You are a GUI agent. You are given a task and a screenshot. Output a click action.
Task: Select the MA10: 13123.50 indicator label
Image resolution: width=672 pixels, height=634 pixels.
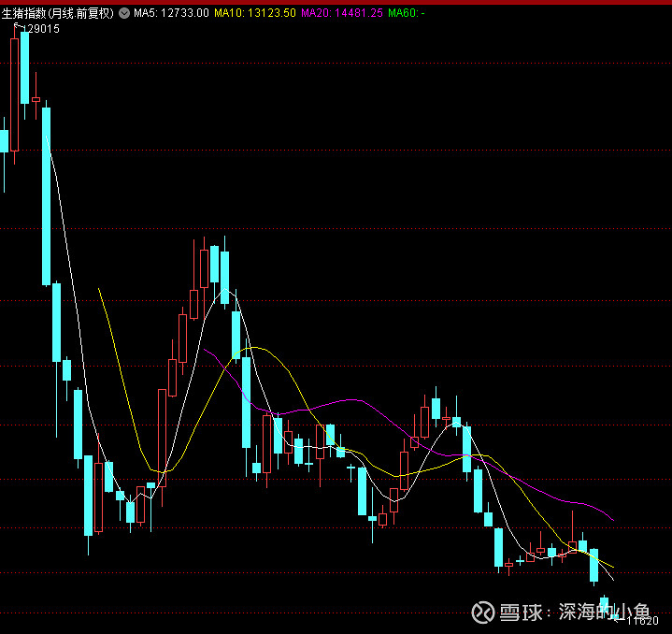click(255, 13)
